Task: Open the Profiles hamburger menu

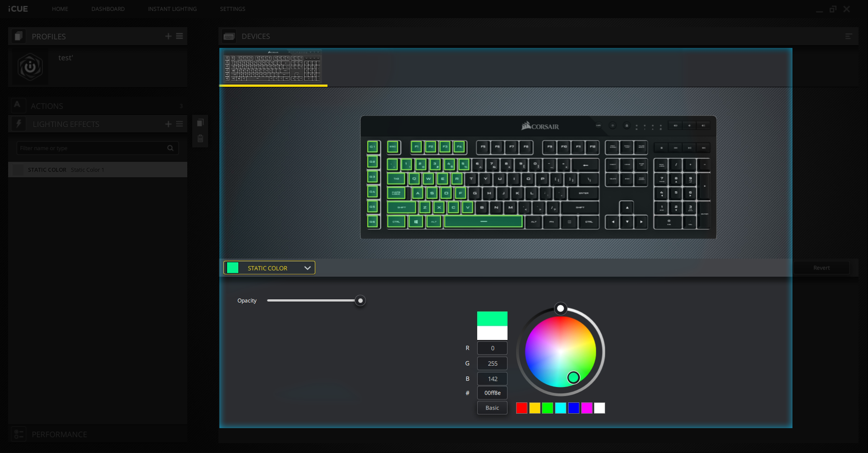Action: coord(180,36)
